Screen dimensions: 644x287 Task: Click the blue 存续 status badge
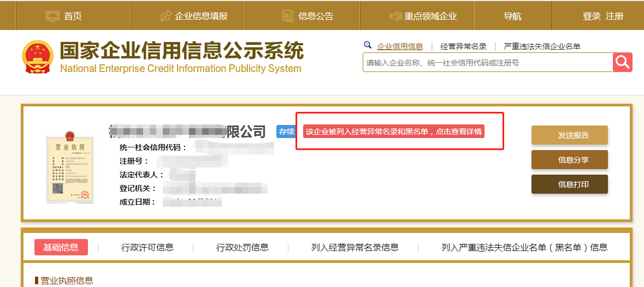[287, 131]
